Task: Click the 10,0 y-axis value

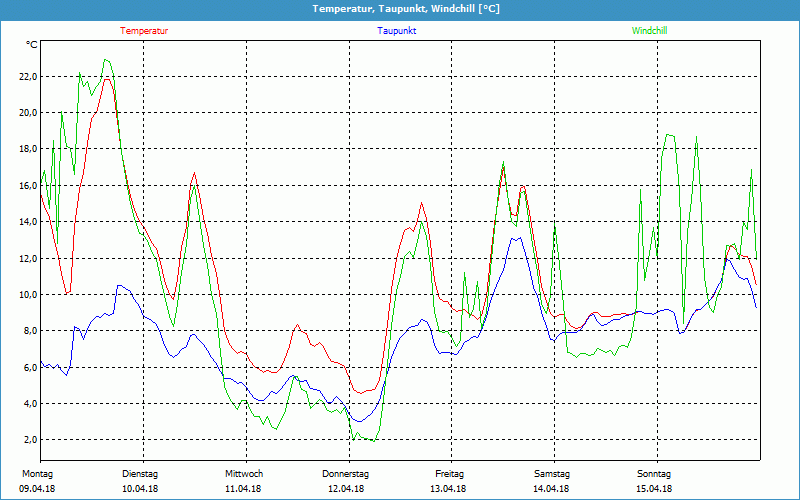Action: pyautogui.click(x=27, y=294)
